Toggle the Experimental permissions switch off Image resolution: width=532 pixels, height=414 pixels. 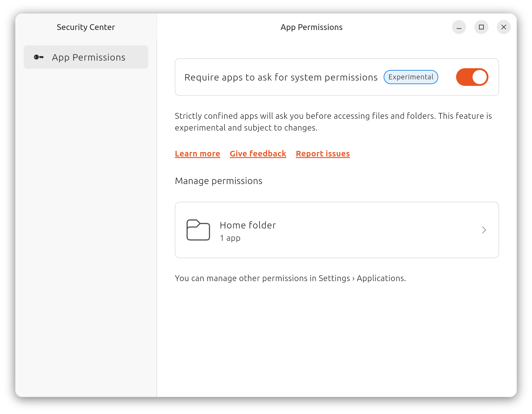point(472,77)
